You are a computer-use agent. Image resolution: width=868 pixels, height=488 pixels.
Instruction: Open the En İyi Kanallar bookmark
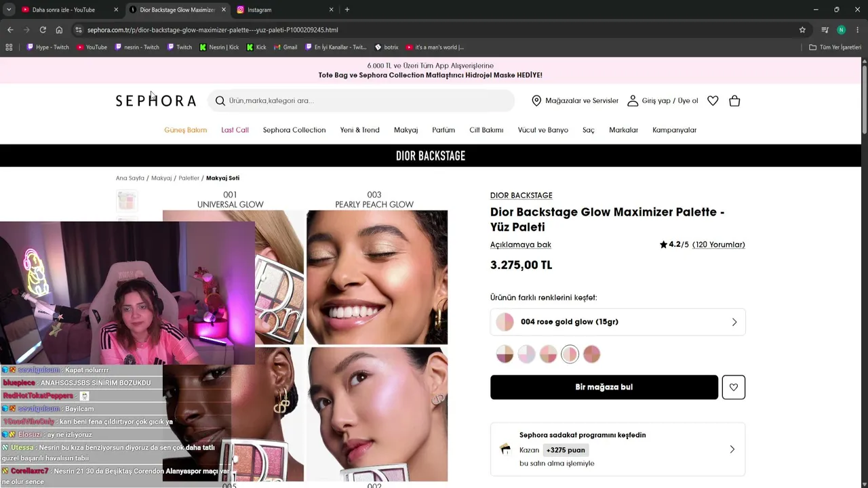[x=336, y=47]
